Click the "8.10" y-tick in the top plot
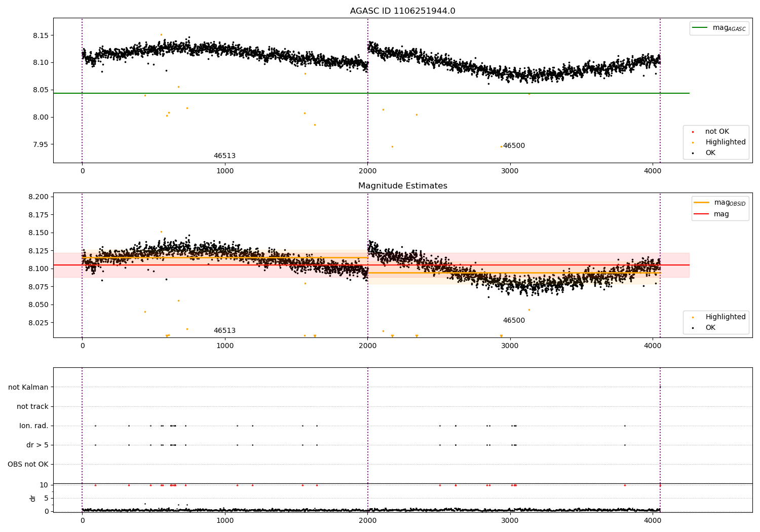The width and height of the screenshot is (760, 532). [x=41, y=63]
